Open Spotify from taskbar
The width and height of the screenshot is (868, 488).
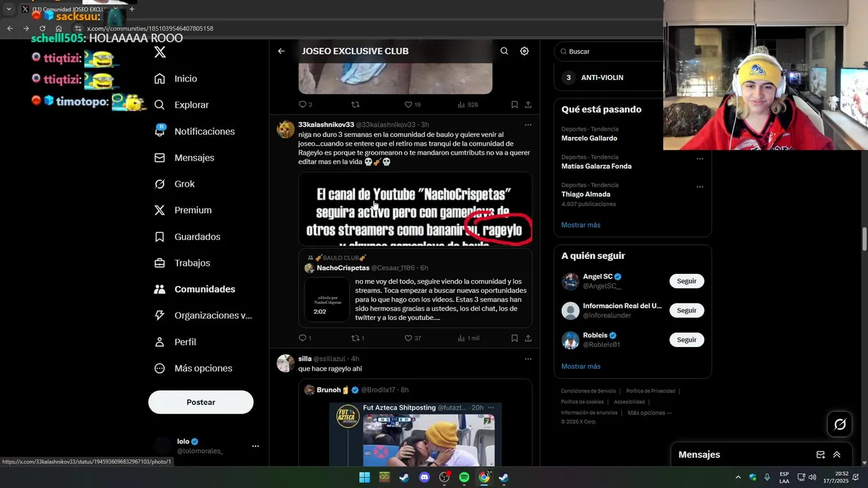464,477
